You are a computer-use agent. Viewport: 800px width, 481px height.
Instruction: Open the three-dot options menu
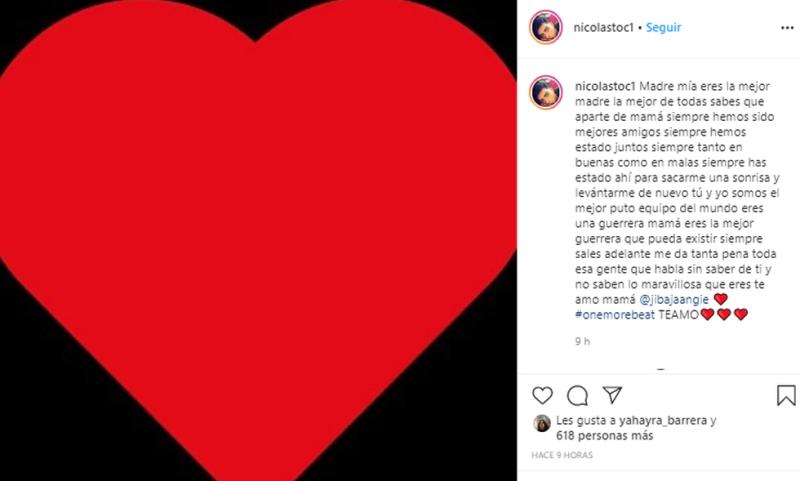coord(787,28)
